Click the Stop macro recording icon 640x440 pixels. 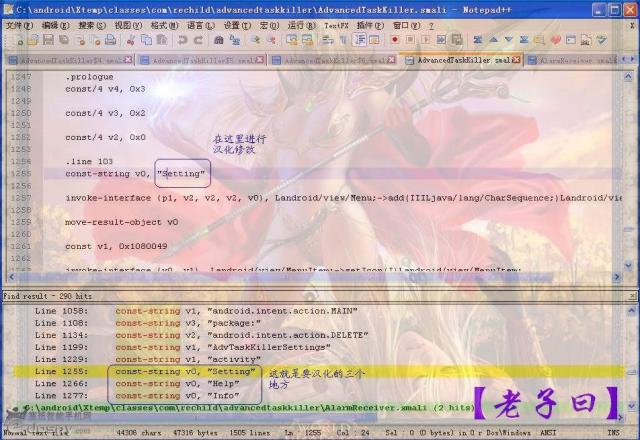pos(410,40)
